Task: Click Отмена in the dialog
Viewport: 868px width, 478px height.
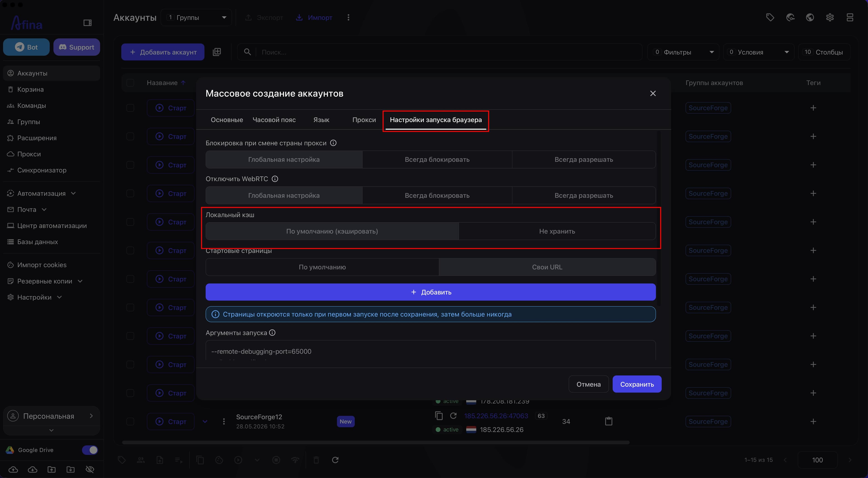Action: point(588,384)
